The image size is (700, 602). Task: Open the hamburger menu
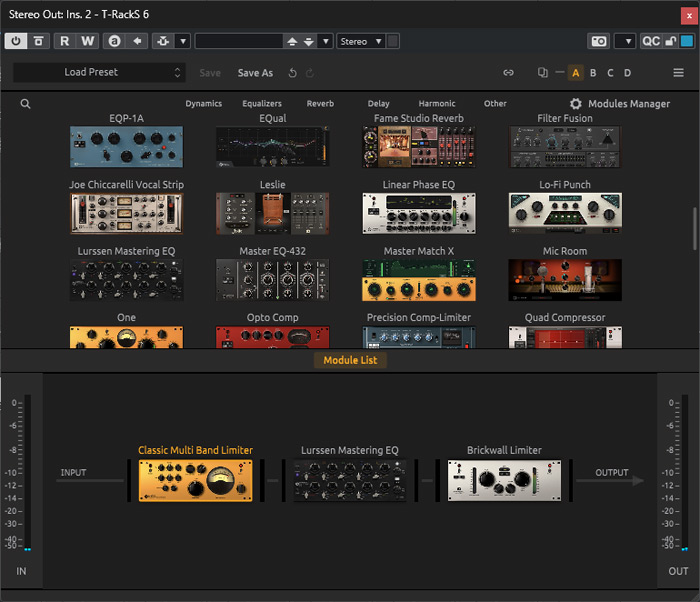[678, 73]
